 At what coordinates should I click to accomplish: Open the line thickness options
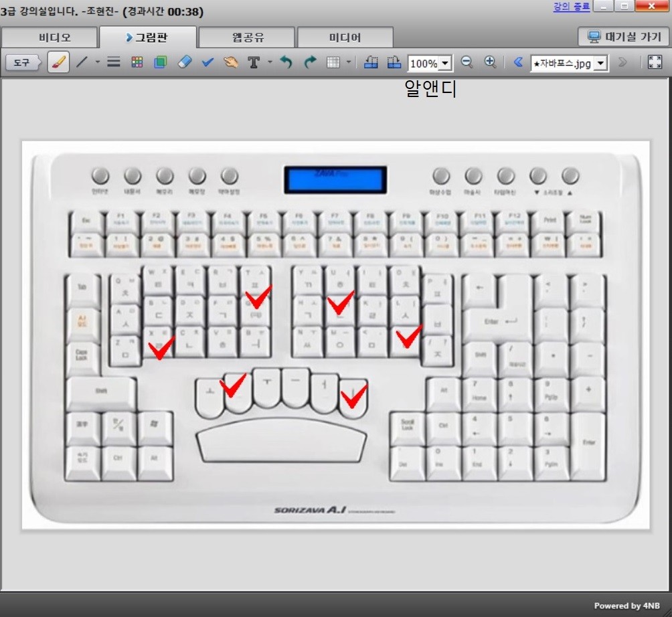click(x=114, y=62)
